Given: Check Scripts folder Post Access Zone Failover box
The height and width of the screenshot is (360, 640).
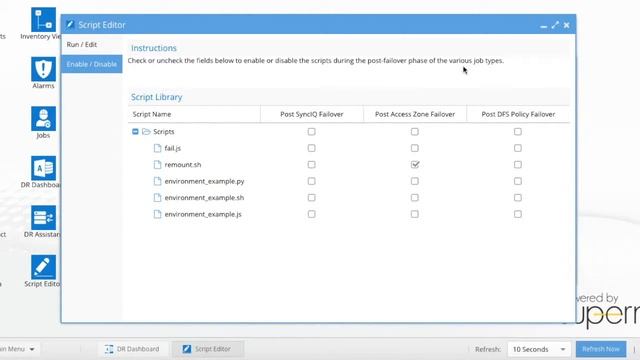Looking at the screenshot, I should [415, 131].
